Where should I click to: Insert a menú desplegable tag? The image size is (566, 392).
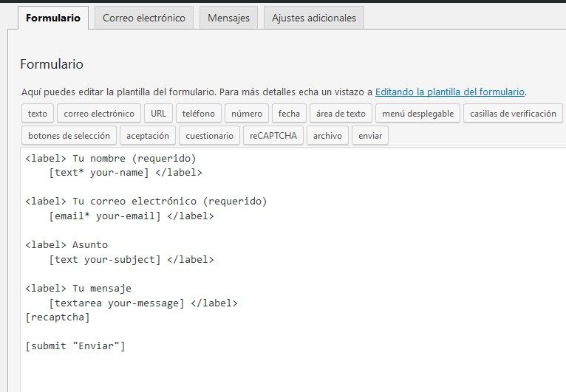click(418, 114)
